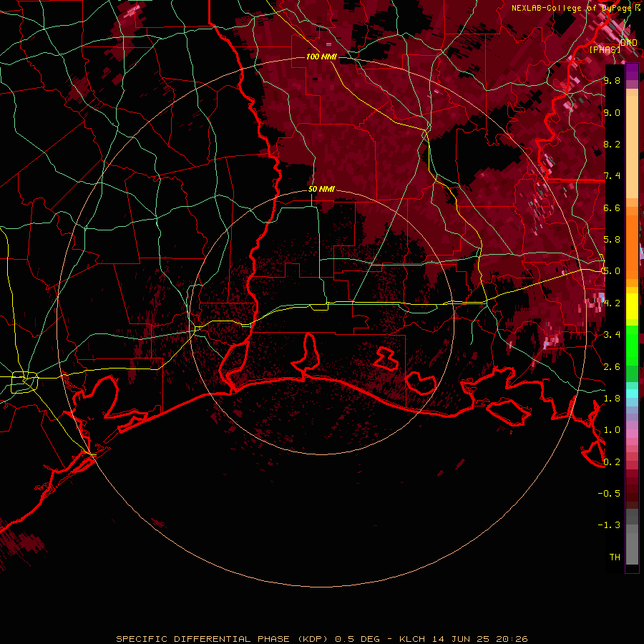Click the 20:26 timestamp in the caption
This screenshot has width=644, height=644.
click(512, 639)
